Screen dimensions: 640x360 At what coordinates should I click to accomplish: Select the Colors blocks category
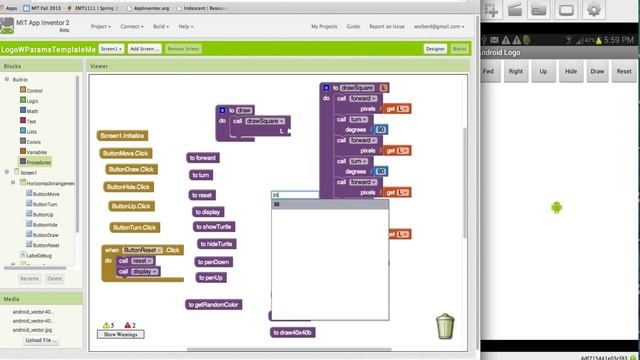[30, 142]
